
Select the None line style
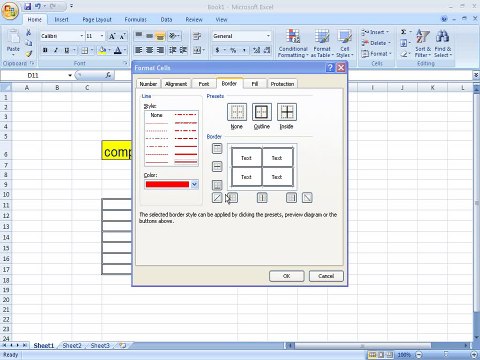click(x=157, y=115)
